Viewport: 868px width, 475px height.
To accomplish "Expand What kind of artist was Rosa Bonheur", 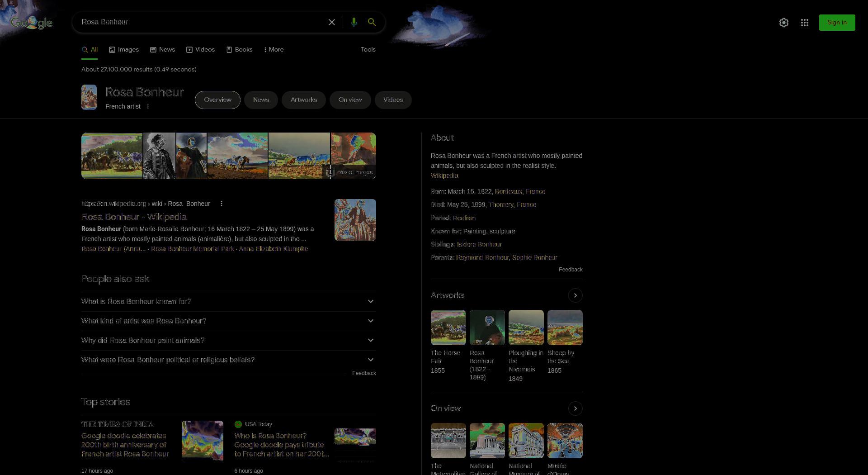I will (x=229, y=321).
